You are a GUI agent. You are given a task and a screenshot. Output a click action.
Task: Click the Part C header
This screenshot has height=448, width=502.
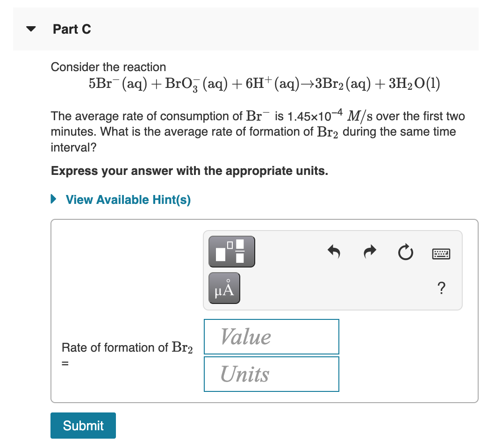[x=72, y=29]
